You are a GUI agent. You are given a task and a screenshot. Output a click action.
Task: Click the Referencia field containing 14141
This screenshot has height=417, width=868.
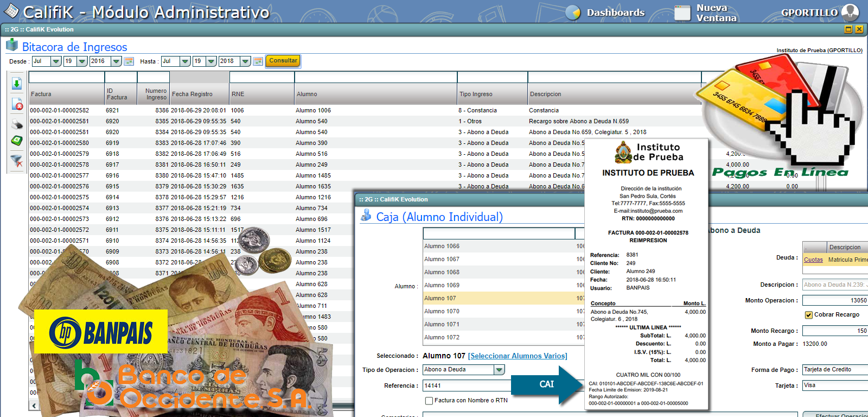pyautogui.click(x=468, y=386)
